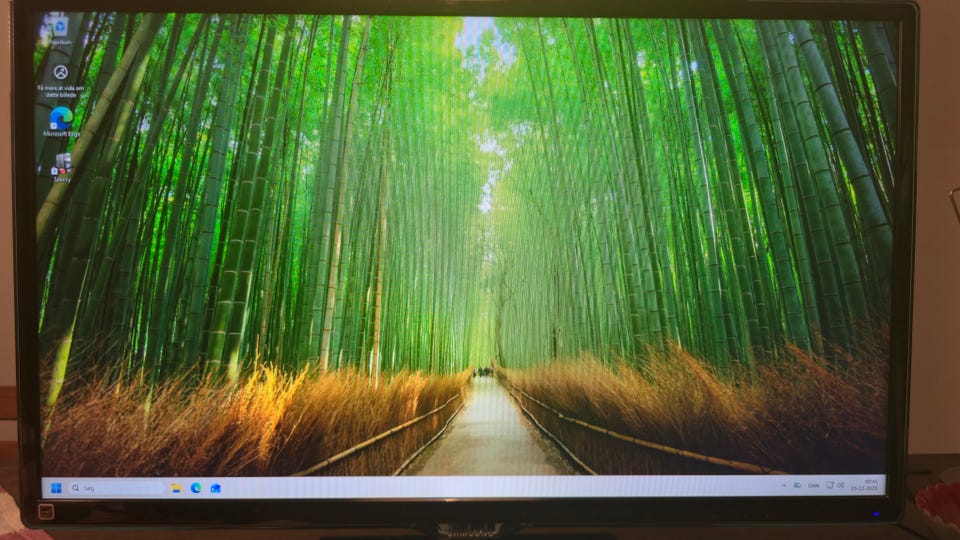Open the Windows Spotlight picture info icon
960x540 pixels.
[x=61, y=81]
